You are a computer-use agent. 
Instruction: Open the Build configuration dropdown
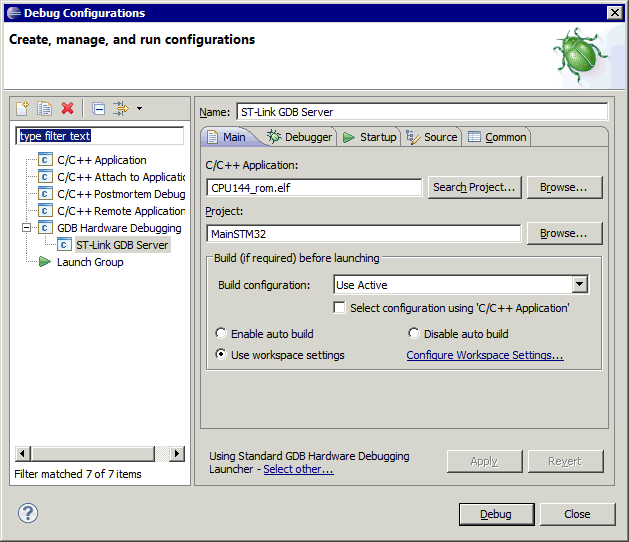579,285
